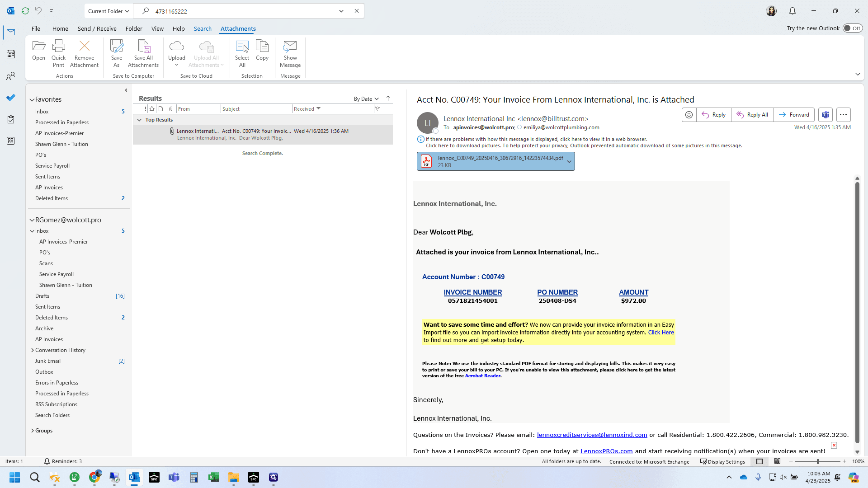Zoom in with plus button

[x=844, y=461]
